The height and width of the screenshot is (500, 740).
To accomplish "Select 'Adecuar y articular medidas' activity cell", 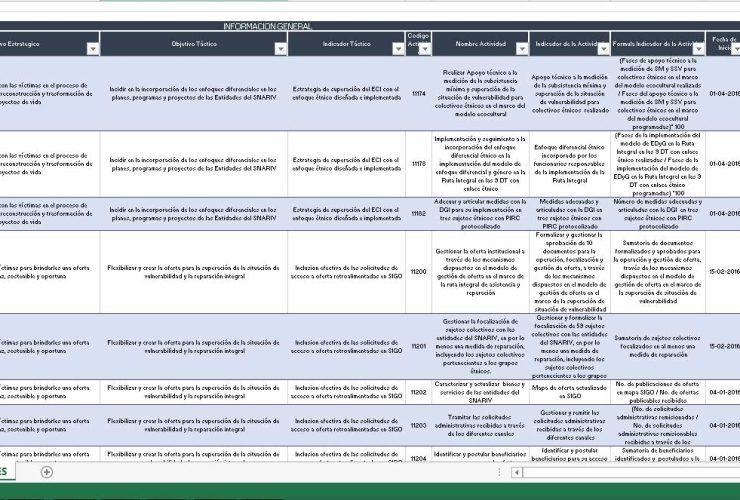I will pos(480,214).
